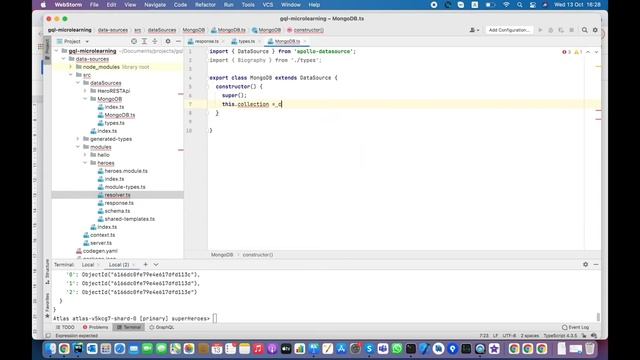
Task: Open Search Everywhere magnifier in WebStorm toolbar
Action: click(584, 30)
